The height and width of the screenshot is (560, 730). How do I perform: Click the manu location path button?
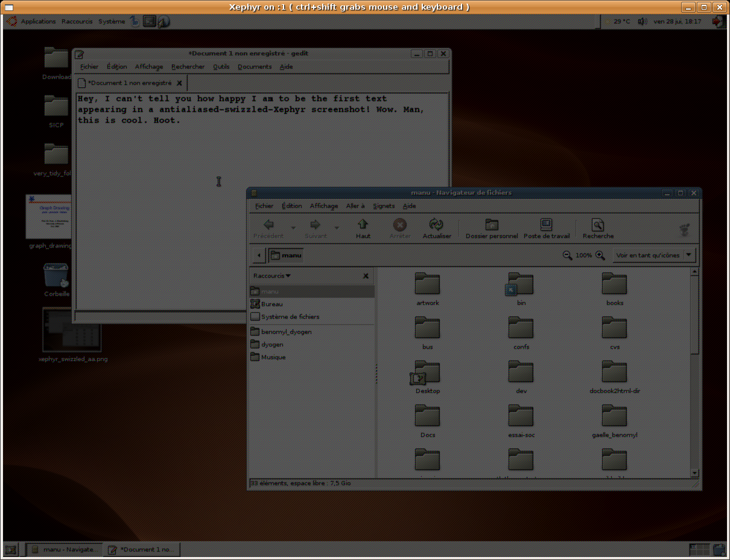[x=286, y=256]
